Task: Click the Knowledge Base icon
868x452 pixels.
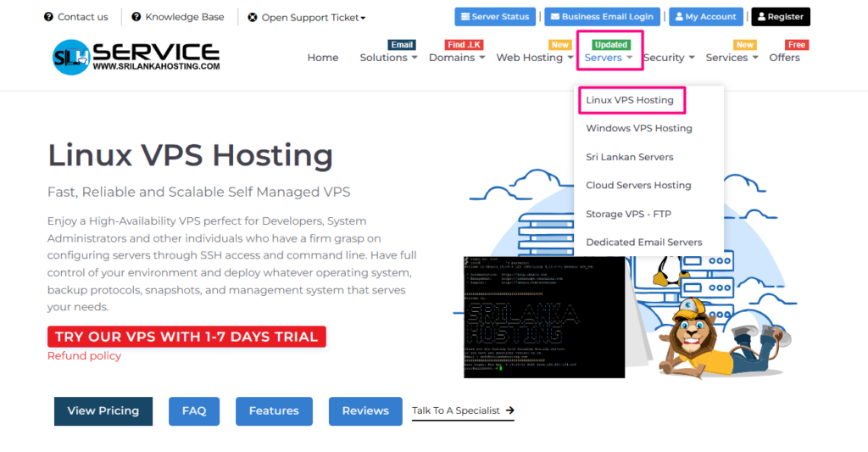Action: point(136,17)
